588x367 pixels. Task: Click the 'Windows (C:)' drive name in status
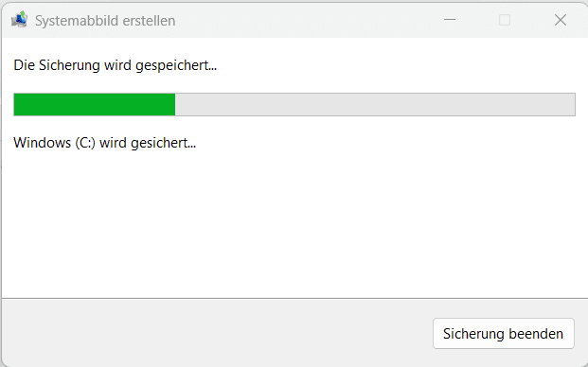pos(54,143)
